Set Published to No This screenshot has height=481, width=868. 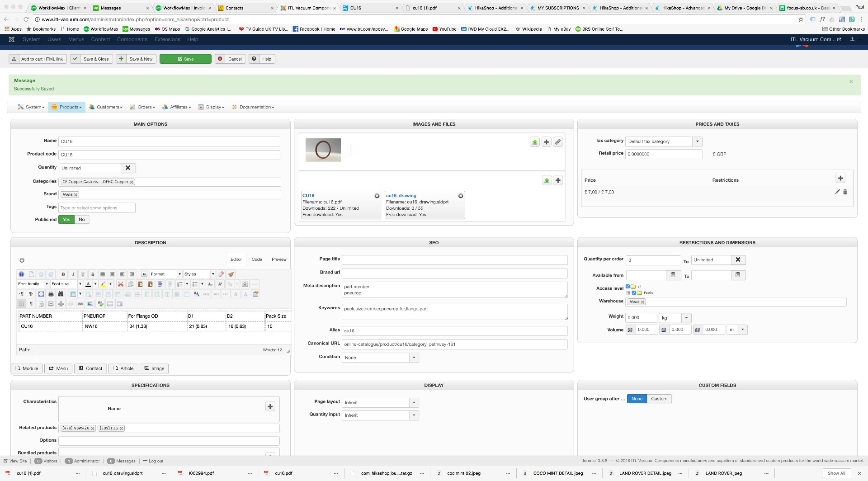click(82, 220)
